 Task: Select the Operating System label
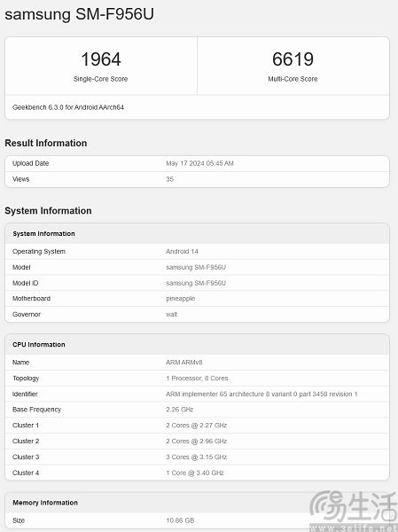point(39,252)
